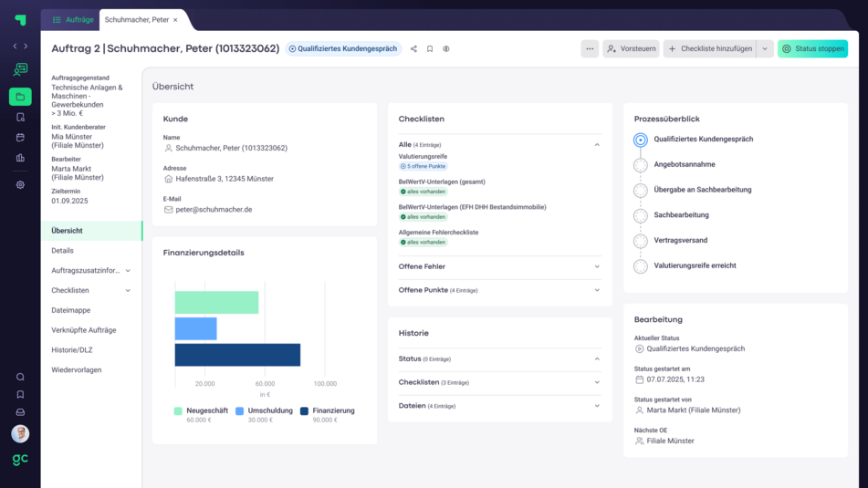The height and width of the screenshot is (488, 868).
Task: Click the Finanzierung legend color swatch
Action: point(304,410)
